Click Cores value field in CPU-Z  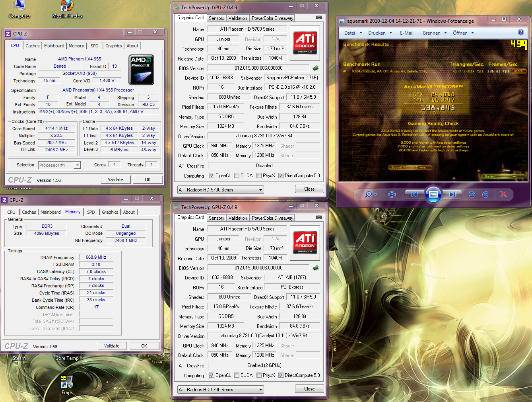[x=115, y=164]
